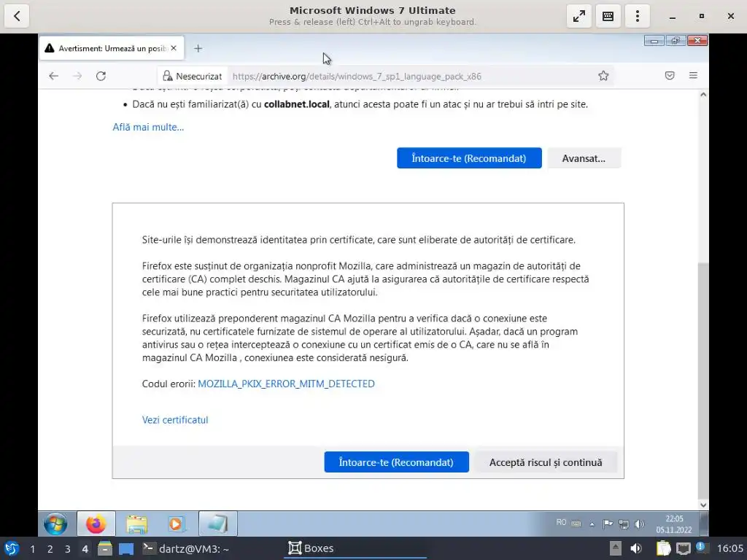747x560 pixels.
Task: Open the Windows 7 Start button
Action: click(55, 524)
